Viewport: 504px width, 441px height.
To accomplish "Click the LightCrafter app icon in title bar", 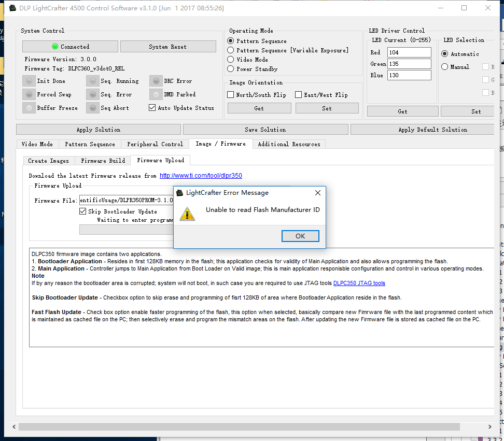I will 12,8.
